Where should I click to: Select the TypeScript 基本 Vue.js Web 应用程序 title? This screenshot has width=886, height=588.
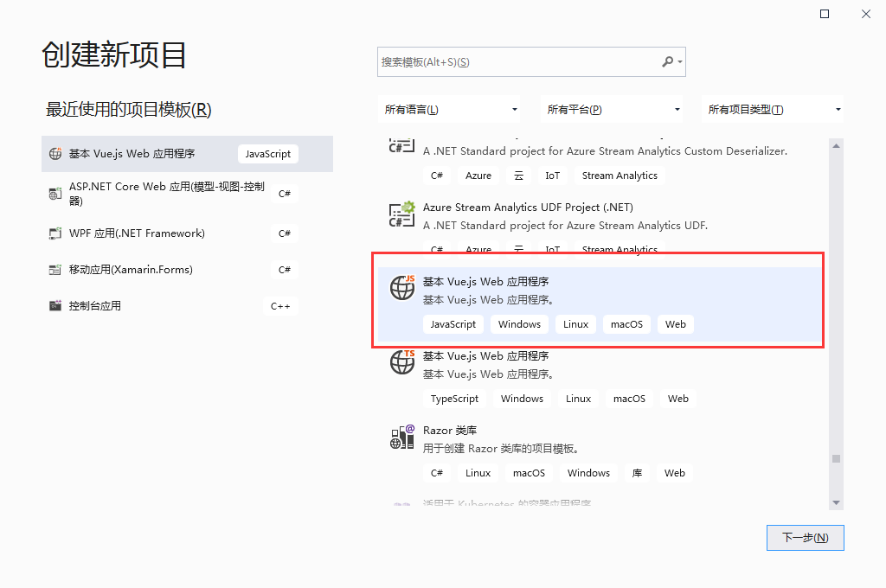pos(486,356)
